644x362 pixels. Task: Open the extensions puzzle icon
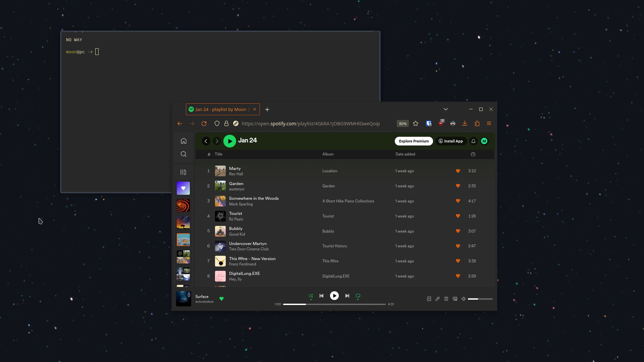pos(477,124)
